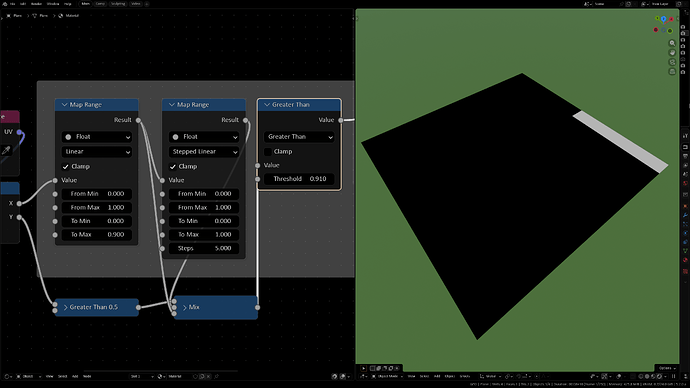This screenshot has height=388, width=690.
Task: Open Float data type dropdown in Linear Map Range
Action: 97,137
